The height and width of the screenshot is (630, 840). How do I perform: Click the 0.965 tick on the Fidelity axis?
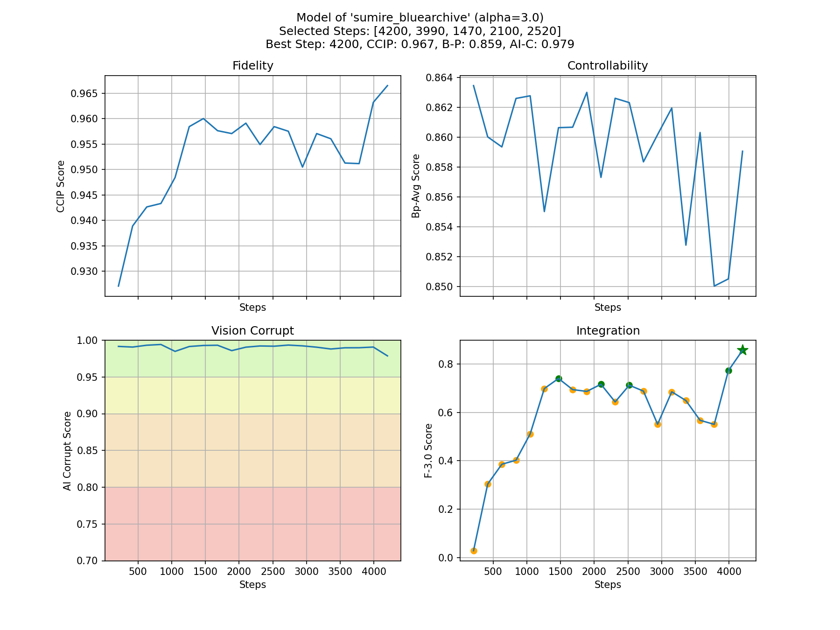coord(84,94)
